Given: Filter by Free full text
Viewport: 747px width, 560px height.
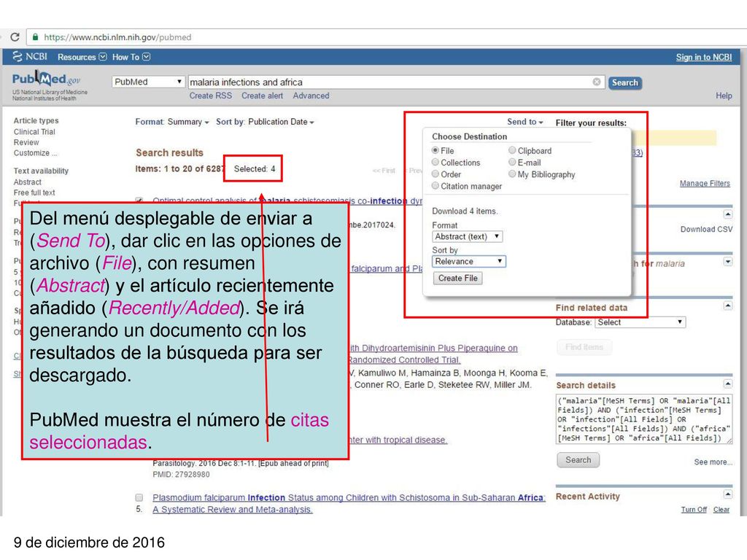Looking at the screenshot, I should pos(34,192).
